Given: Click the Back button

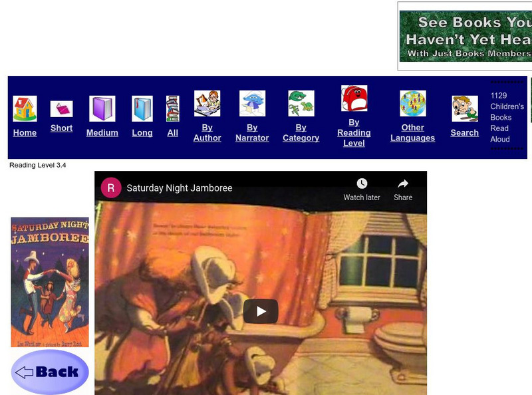Looking at the screenshot, I should pyautogui.click(x=49, y=372).
